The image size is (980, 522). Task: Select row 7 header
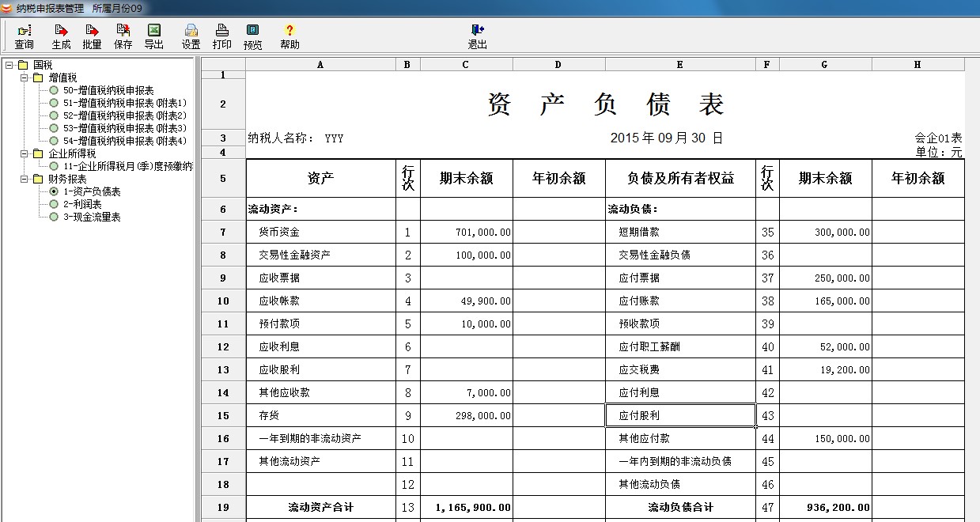click(223, 232)
